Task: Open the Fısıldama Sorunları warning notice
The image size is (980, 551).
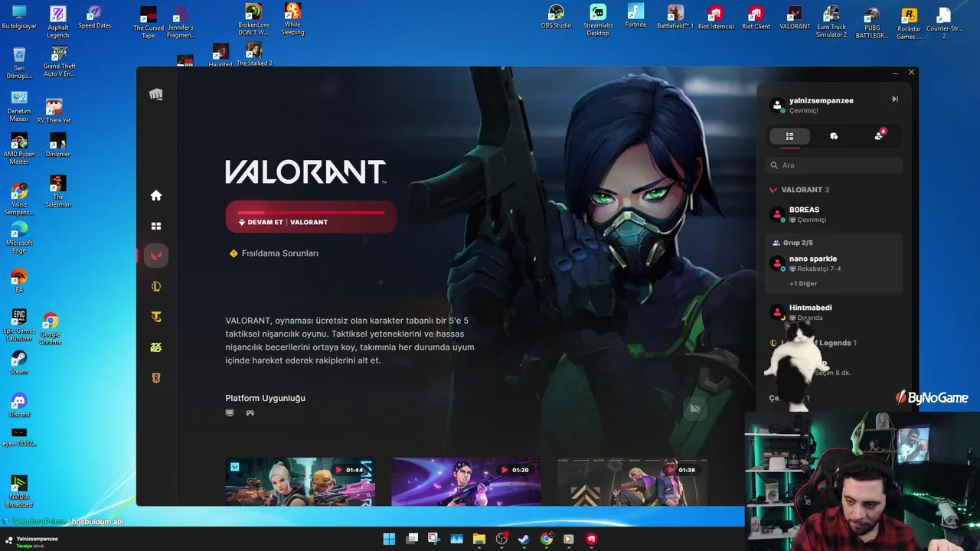Action: (274, 253)
